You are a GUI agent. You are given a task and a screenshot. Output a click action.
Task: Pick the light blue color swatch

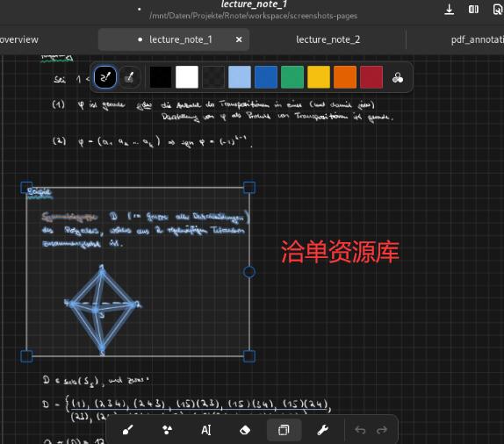[240, 77]
